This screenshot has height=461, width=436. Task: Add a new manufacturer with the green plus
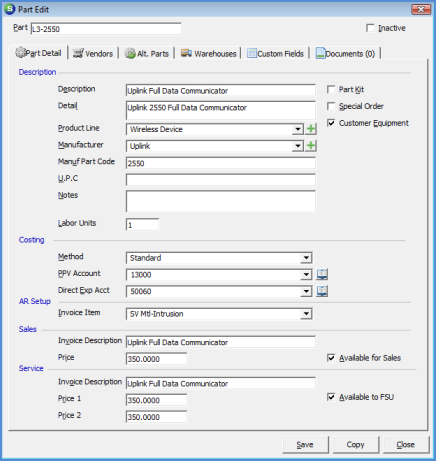pyautogui.click(x=311, y=145)
